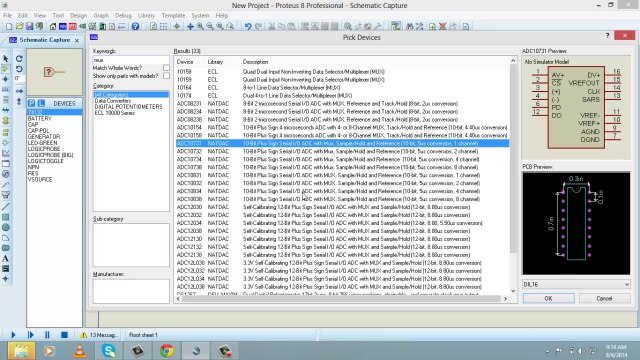This screenshot has height=360, width=640.
Task: Select the 2D Graphics Box tool
Action: [6, 217]
